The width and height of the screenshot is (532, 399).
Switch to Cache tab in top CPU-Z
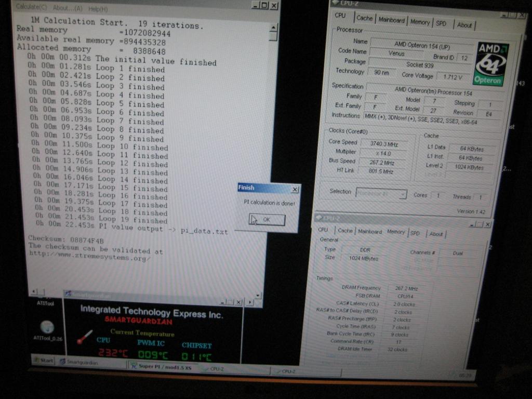364,18
